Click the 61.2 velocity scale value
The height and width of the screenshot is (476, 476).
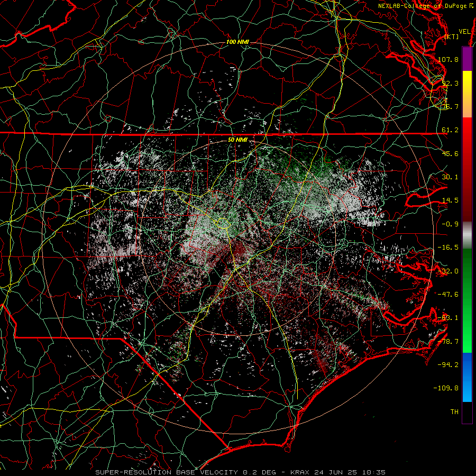450,130
